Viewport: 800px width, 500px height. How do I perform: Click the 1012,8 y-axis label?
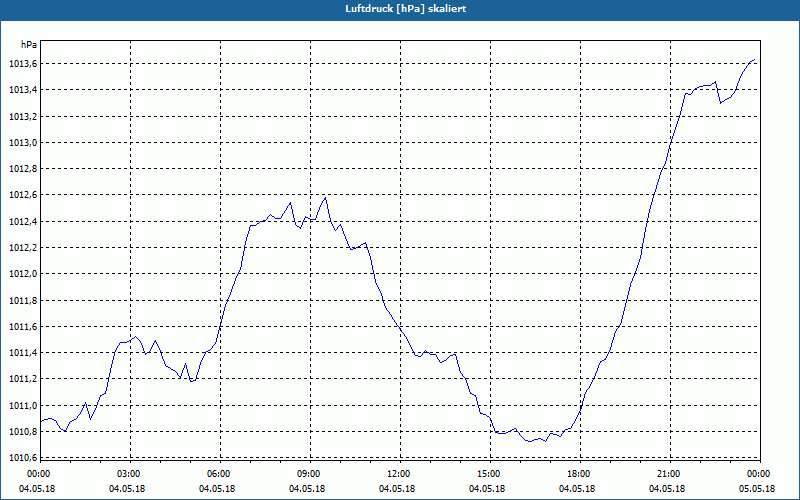click(23, 169)
